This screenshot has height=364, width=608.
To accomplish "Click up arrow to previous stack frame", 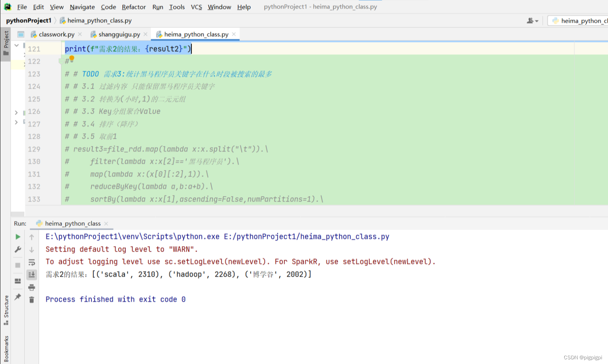I will (x=32, y=237).
